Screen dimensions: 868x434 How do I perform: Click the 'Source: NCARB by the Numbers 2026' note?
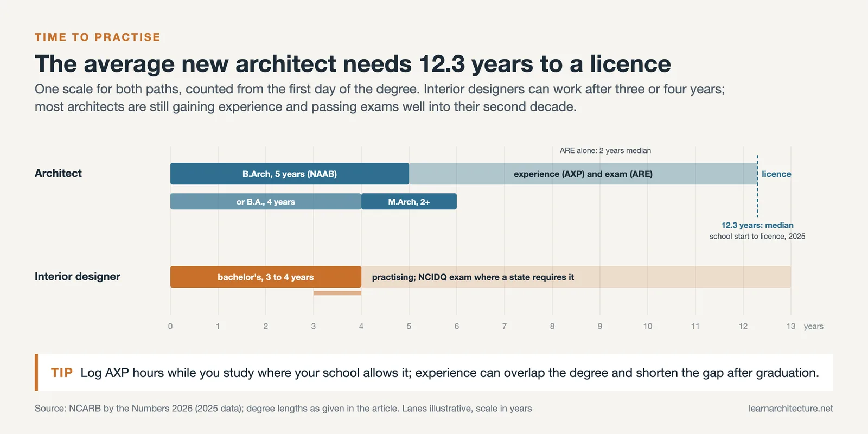(x=283, y=409)
